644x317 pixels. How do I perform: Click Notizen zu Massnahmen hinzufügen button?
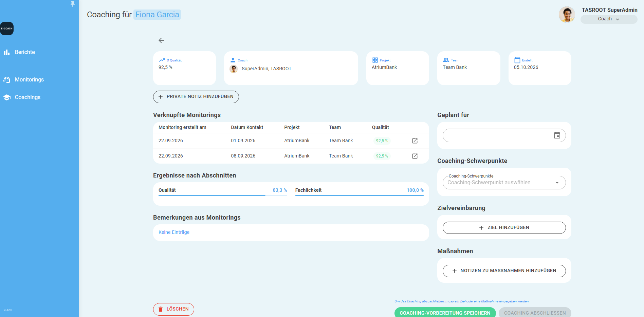(504, 271)
